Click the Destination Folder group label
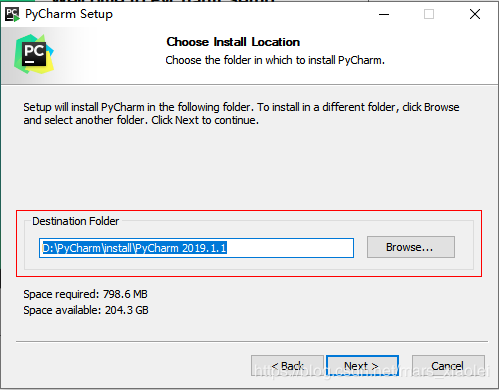Screen dimensions: 499x390 click(75, 221)
